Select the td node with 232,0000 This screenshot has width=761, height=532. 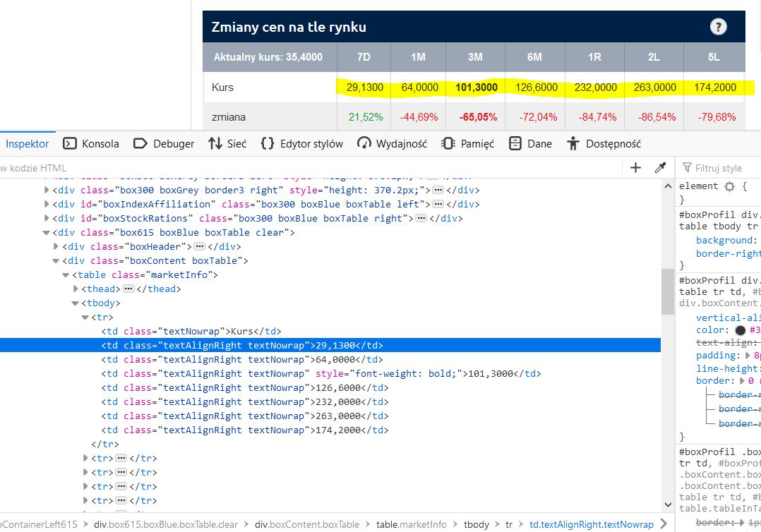pyautogui.click(x=245, y=401)
